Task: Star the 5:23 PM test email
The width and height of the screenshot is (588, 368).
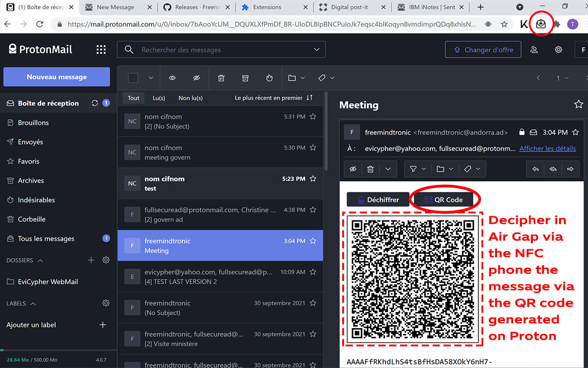Action: (313, 178)
